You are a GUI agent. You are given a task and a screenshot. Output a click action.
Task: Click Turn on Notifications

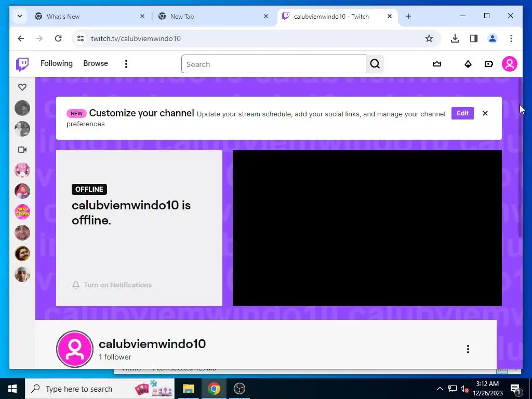coord(112,285)
